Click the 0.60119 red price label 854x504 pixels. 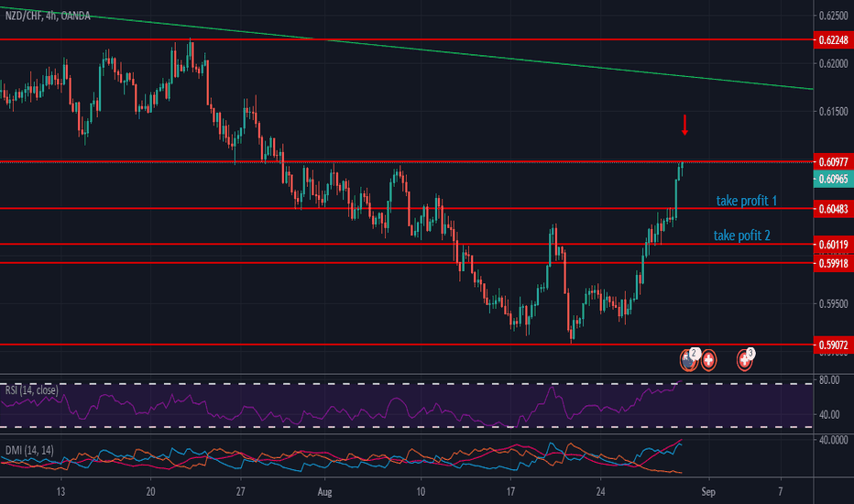tap(833, 244)
